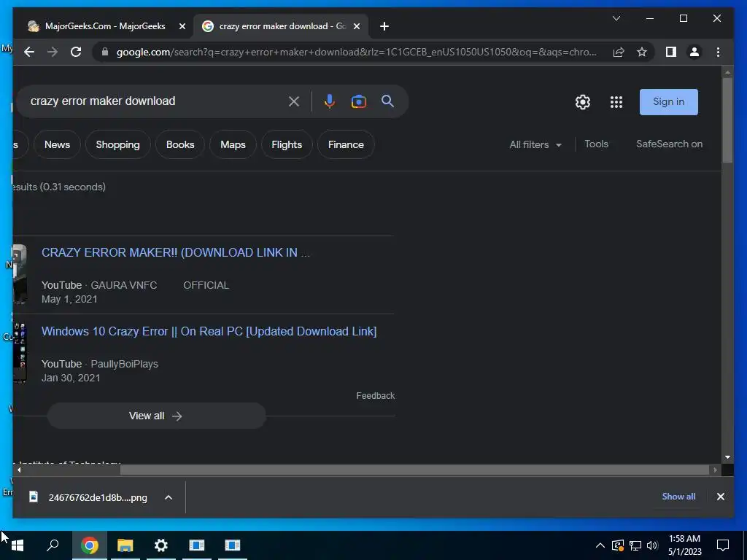This screenshot has height=560, width=747.
Task: Click the May 1, 2021 date text
Action: pyautogui.click(x=69, y=300)
